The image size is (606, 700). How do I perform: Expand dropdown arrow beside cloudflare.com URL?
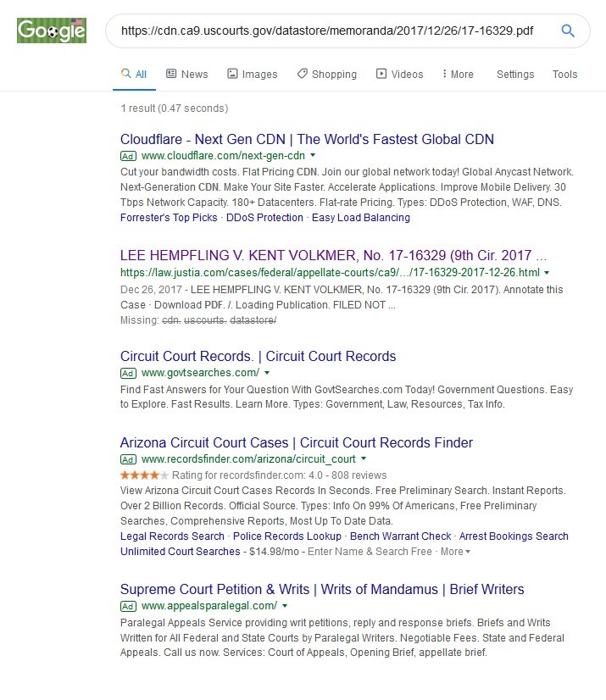click(313, 155)
